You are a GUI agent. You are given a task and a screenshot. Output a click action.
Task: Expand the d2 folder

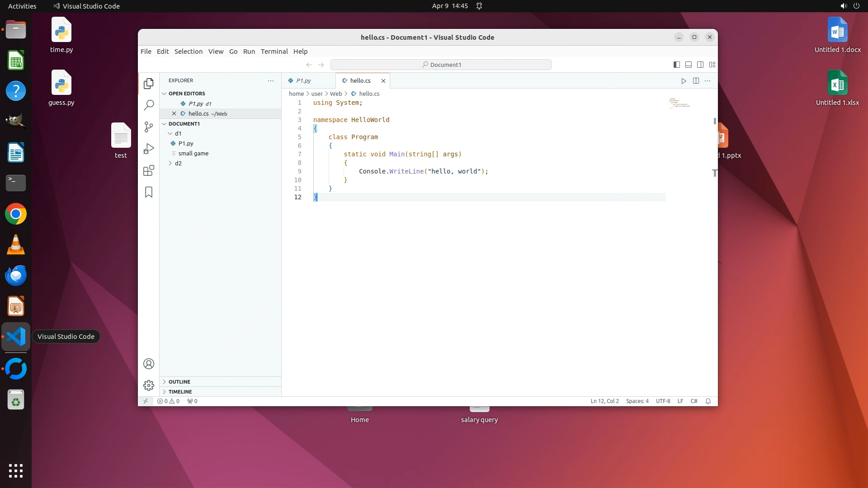(178, 163)
